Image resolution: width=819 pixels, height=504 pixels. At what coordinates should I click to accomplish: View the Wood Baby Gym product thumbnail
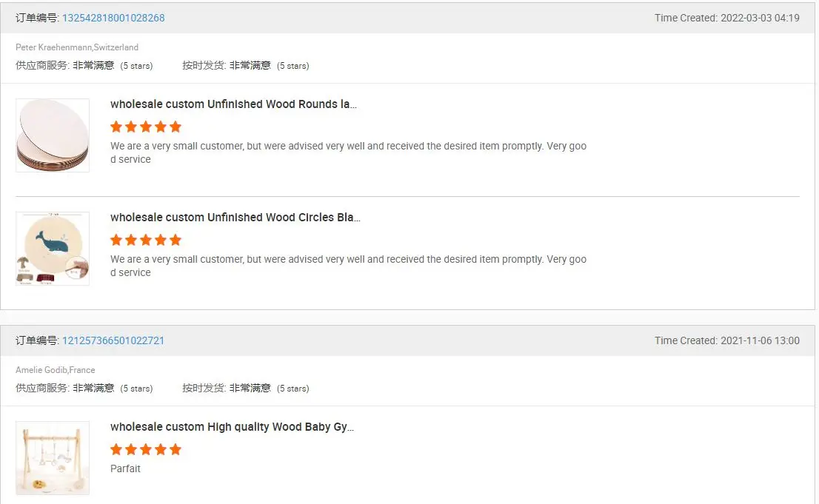coord(53,458)
